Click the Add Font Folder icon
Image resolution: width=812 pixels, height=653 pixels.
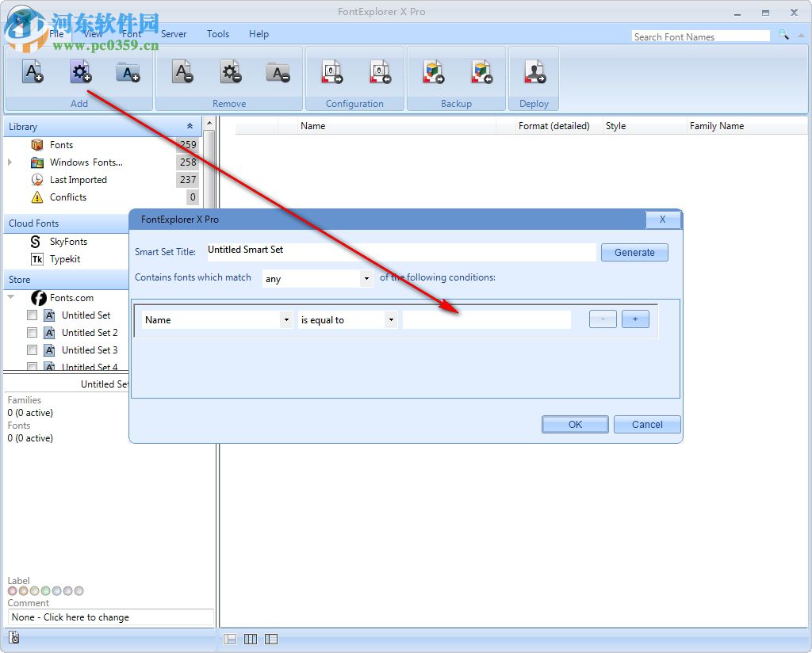(x=128, y=72)
